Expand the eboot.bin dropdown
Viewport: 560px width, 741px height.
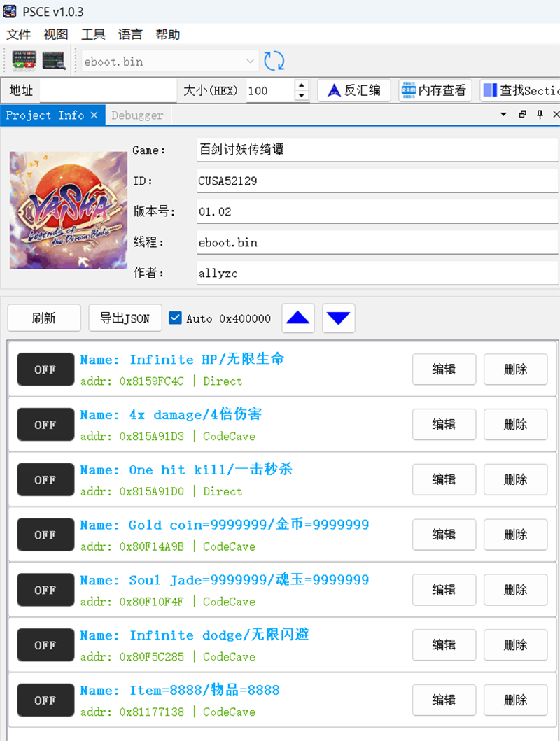[x=250, y=62]
